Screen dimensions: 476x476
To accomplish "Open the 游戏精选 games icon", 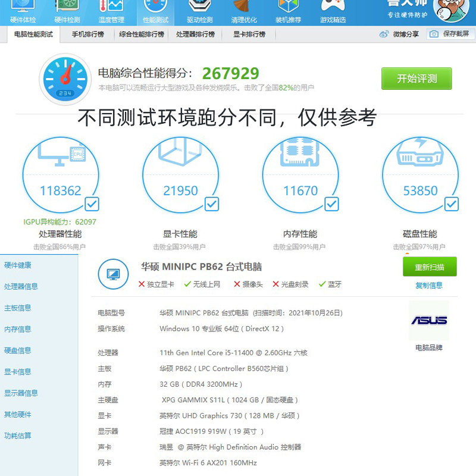I will (333, 12).
